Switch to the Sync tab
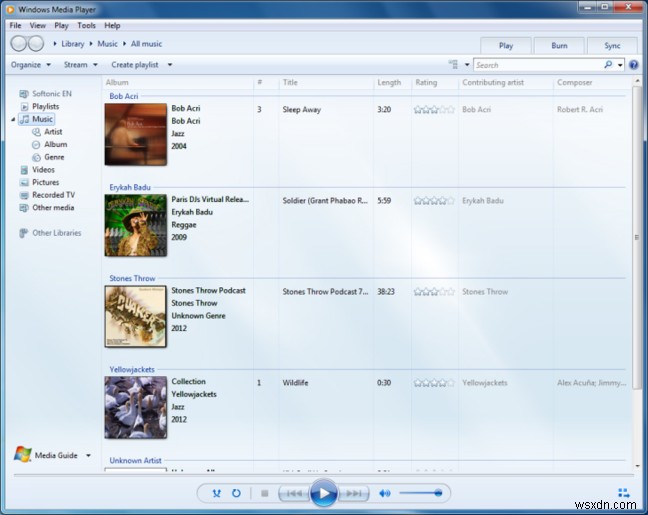This screenshot has width=648, height=515. pos(612,46)
